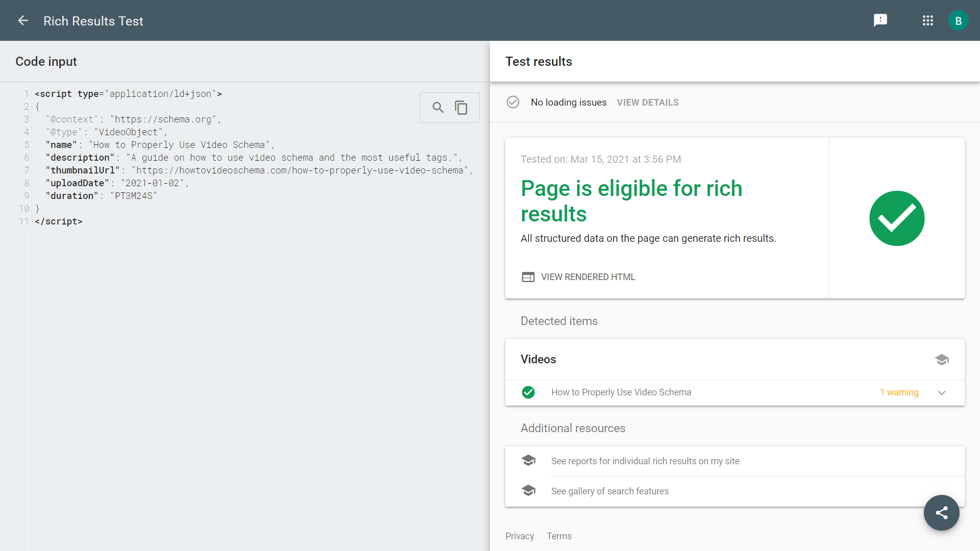980x551 pixels.
Task: Click the rendered HTML window icon
Action: pyautogui.click(x=528, y=277)
